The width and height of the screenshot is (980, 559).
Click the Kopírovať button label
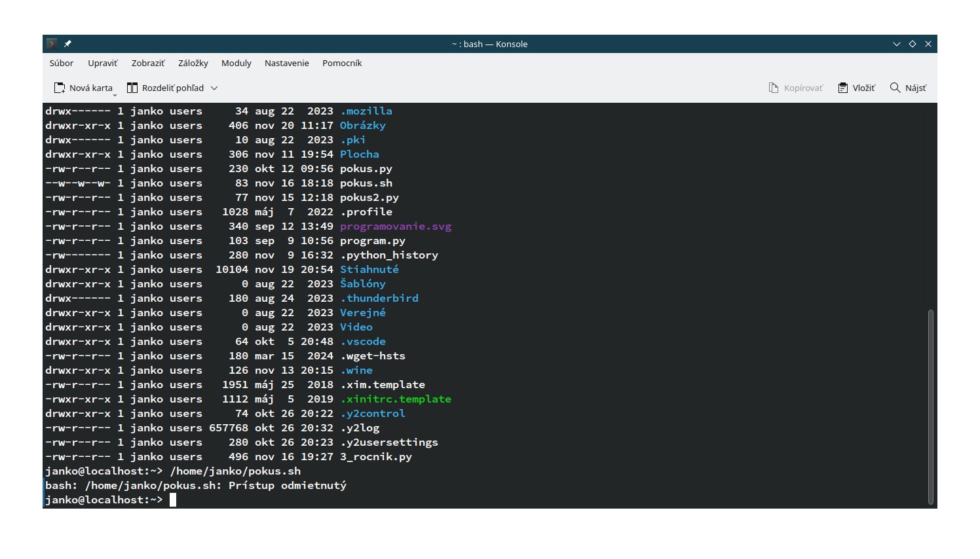point(804,88)
